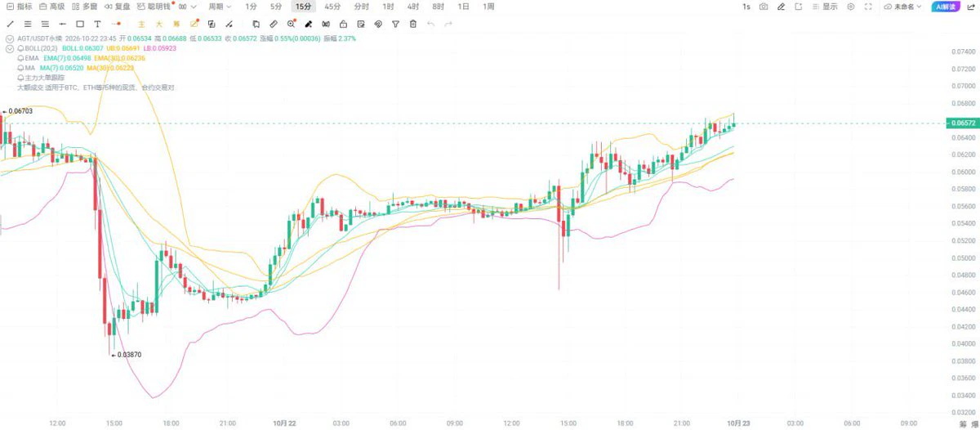Click the 0.06703 high price marker
The width and height of the screenshot is (980, 430).
(18, 110)
